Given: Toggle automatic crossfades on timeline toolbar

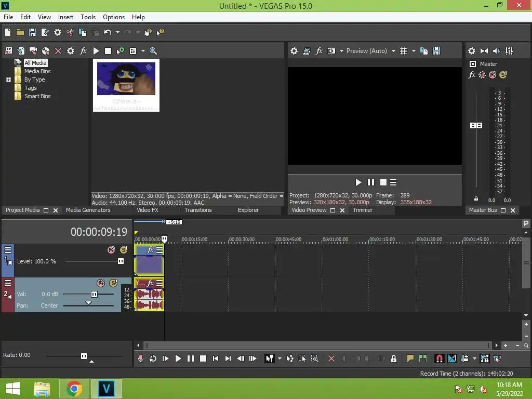Looking at the screenshot, I should (452, 358).
